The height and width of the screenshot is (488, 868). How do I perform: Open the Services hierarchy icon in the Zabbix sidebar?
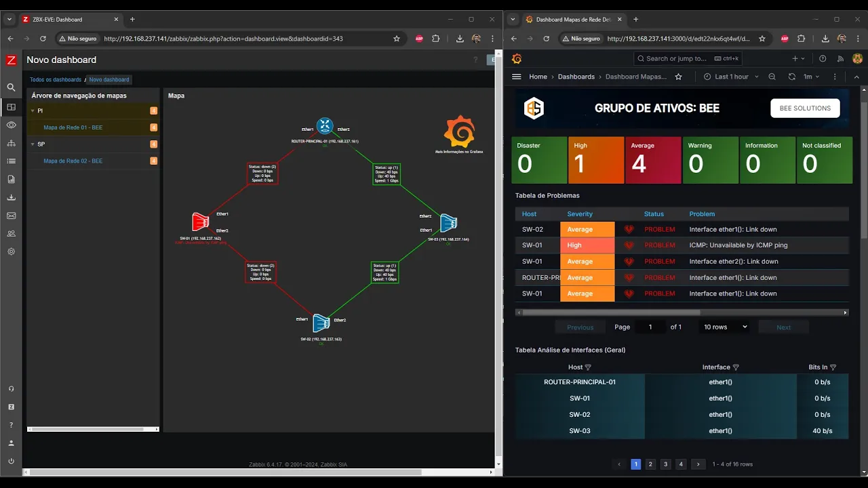[11, 143]
